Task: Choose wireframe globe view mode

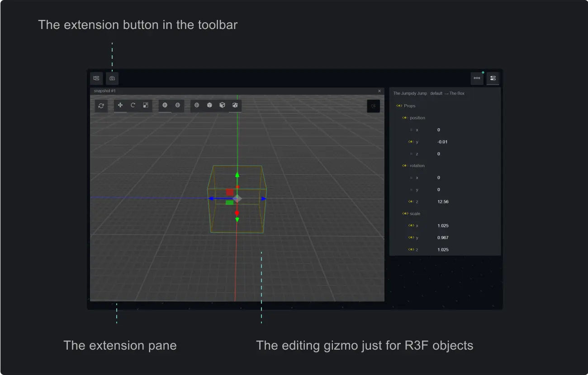Action: 197,105
